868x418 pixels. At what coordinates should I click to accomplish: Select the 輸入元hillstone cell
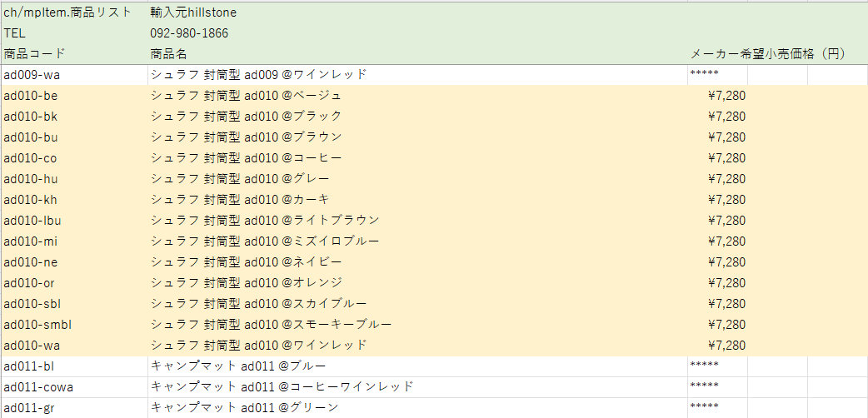click(x=193, y=12)
